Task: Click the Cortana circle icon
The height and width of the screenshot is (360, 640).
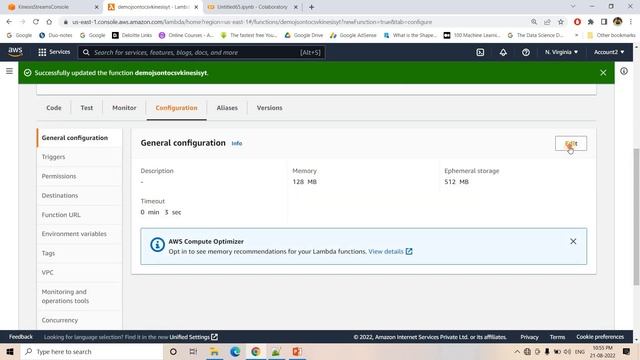Action: [173, 351]
